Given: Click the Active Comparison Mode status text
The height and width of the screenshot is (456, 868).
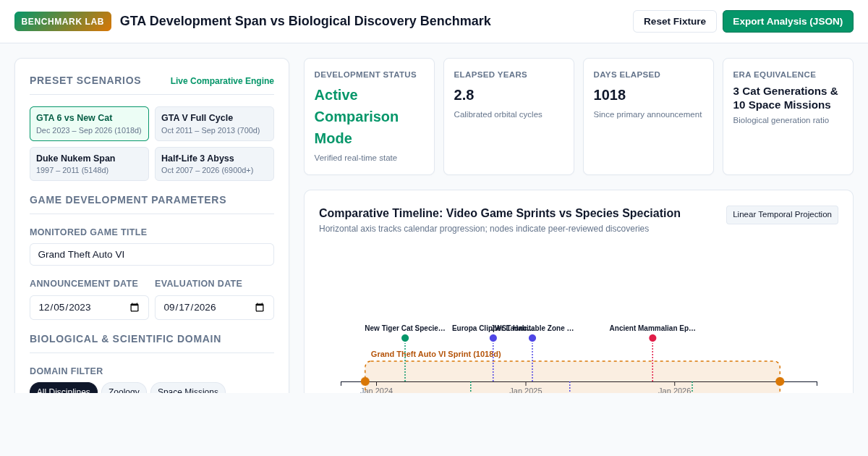Looking at the screenshot, I should click(x=357, y=117).
